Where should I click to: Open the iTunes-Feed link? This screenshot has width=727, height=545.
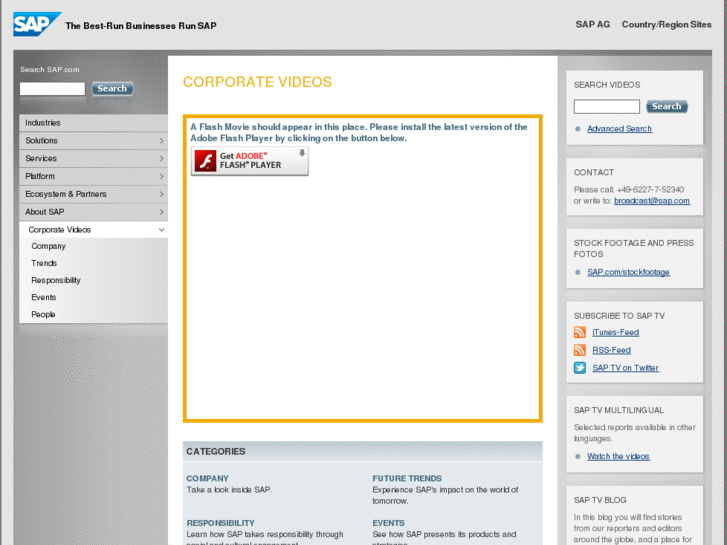click(x=615, y=333)
